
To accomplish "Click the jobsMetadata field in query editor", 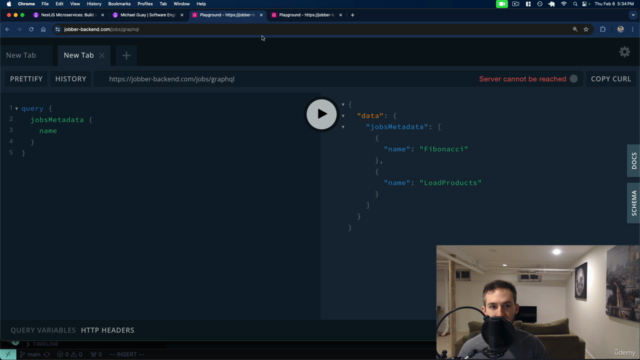I will tap(57, 120).
